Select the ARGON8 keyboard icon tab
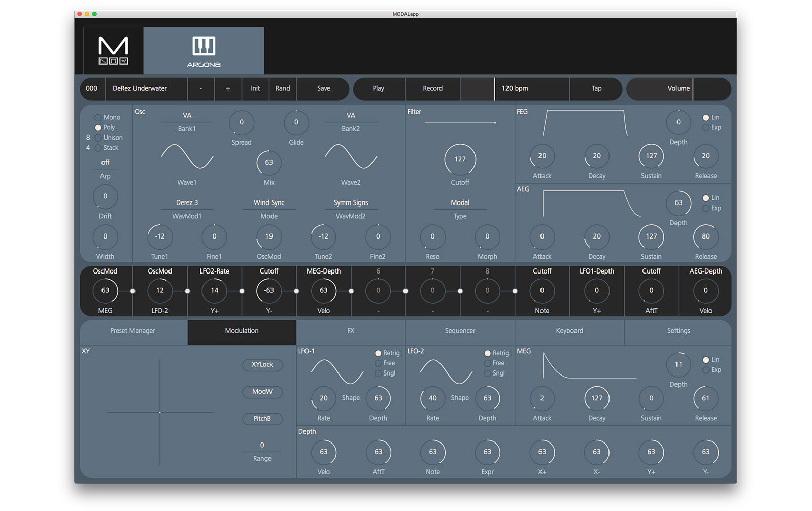Image resolution: width=812 pixels, height=511 pixels. [x=204, y=51]
